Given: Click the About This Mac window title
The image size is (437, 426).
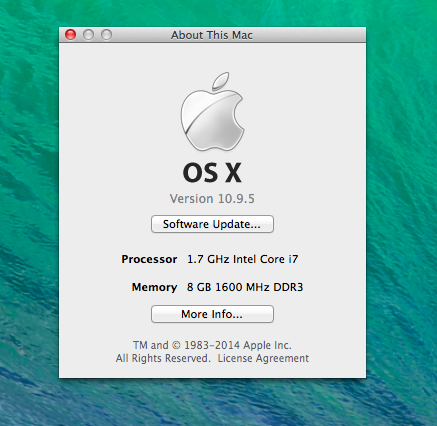Looking at the screenshot, I should (x=212, y=35).
